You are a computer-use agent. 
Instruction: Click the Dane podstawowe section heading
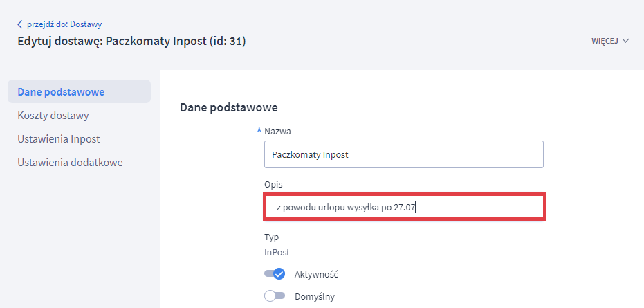[228, 107]
